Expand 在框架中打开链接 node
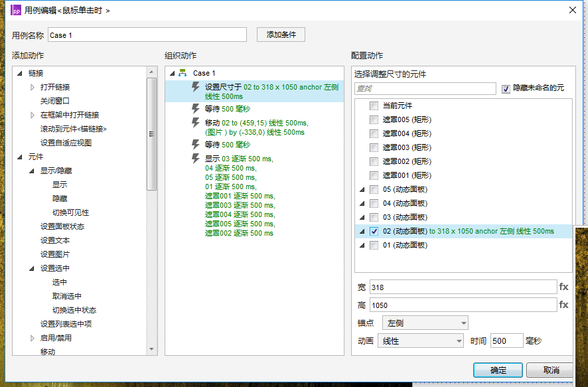Image resolution: width=588 pixels, height=387 pixels. pyautogui.click(x=33, y=115)
